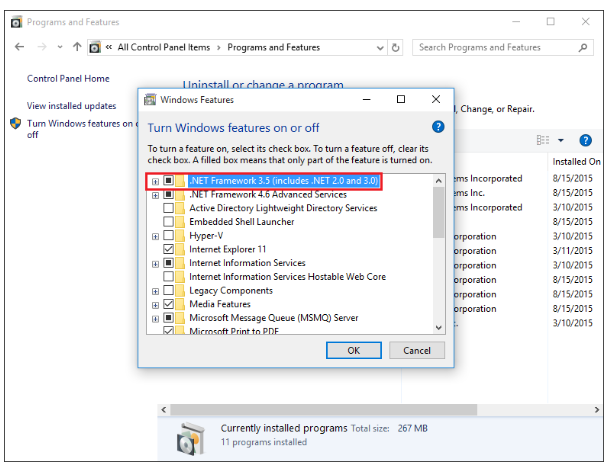Expand .NET Framework 4.6 Advanced Services node
The image size is (611, 467).
click(155, 195)
